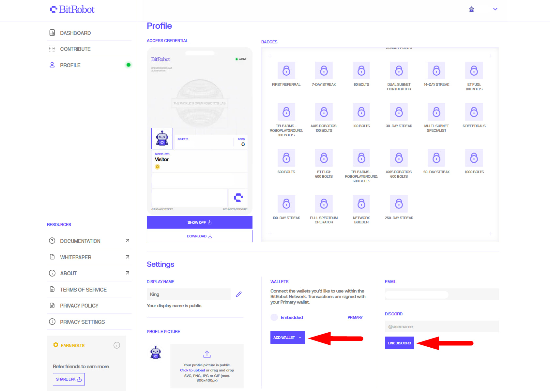Open the Add Wallet dropdown

(288, 338)
